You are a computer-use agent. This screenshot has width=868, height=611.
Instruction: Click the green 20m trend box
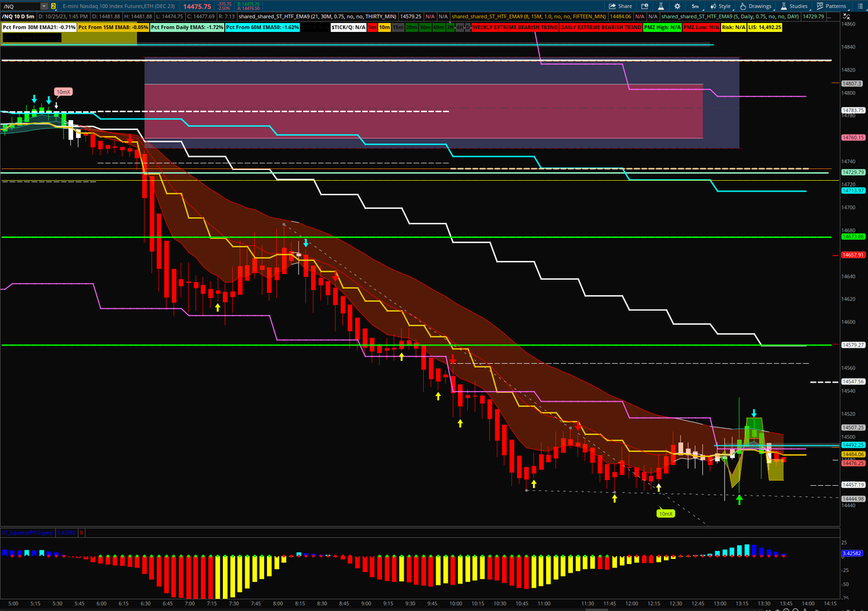coord(412,27)
